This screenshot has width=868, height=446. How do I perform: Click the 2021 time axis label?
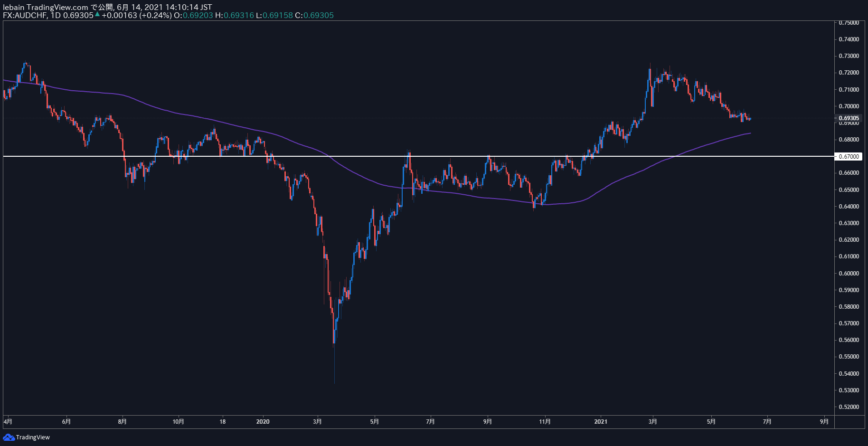click(x=601, y=422)
